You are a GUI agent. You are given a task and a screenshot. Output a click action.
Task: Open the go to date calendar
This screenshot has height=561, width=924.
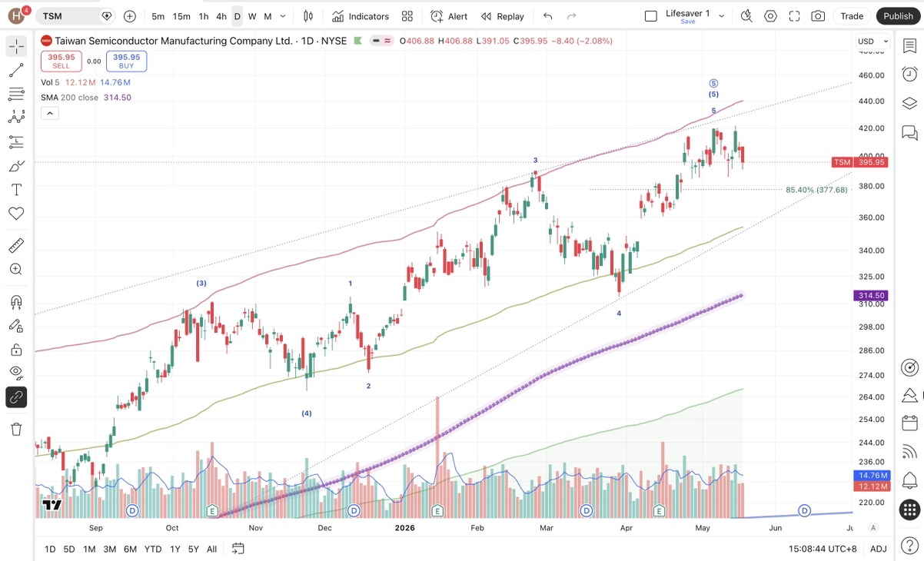coord(238,549)
